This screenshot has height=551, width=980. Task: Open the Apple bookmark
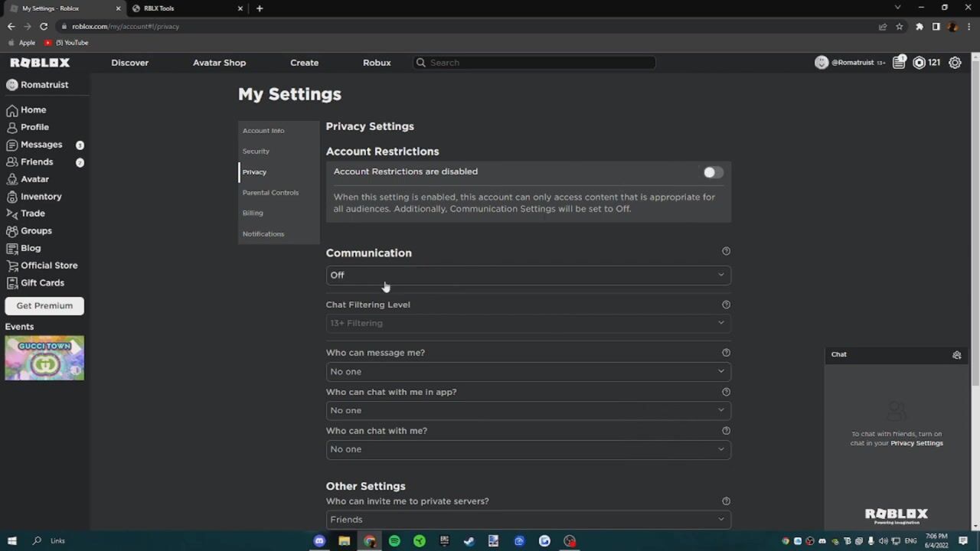pos(22,43)
